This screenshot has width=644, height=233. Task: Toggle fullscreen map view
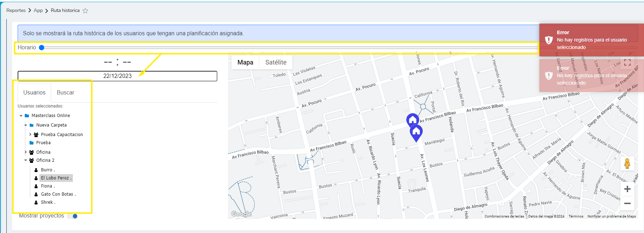pos(627,62)
